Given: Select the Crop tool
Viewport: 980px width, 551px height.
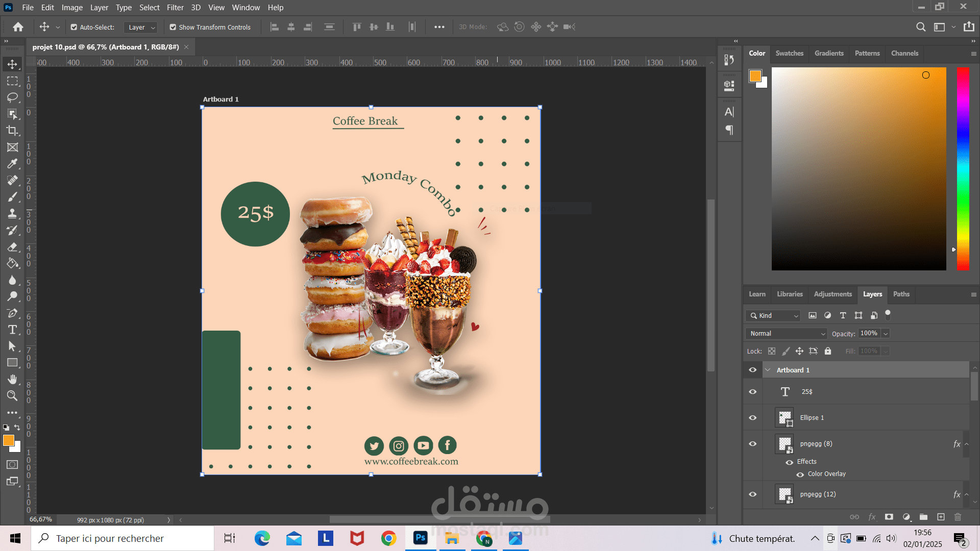Looking at the screenshot, I should point(12,131).
